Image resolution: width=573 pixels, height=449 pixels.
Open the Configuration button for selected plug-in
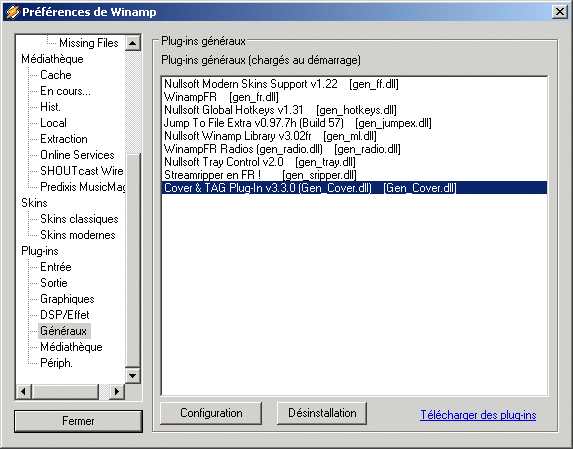click(x=211, y=413)
